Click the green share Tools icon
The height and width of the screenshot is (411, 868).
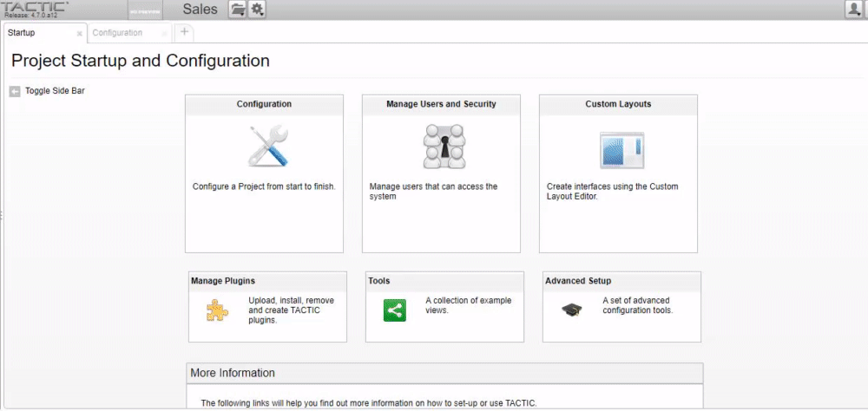(x=395, y=310)
